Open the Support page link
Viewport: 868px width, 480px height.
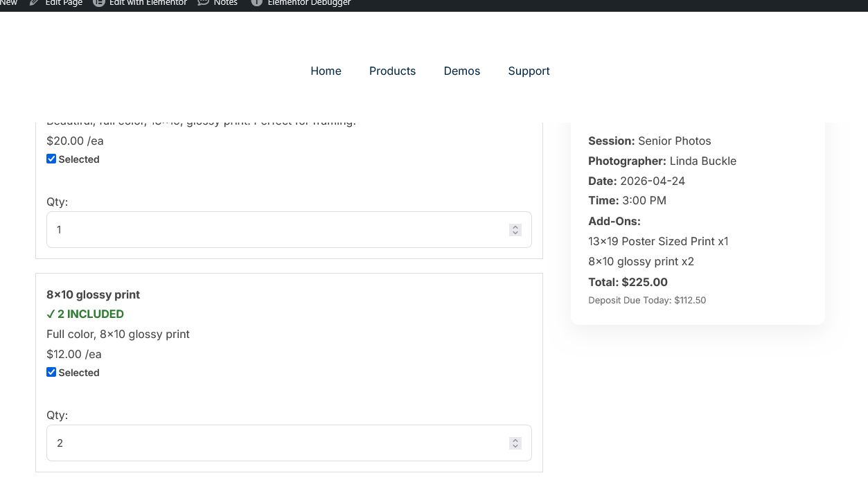[529, 71]
